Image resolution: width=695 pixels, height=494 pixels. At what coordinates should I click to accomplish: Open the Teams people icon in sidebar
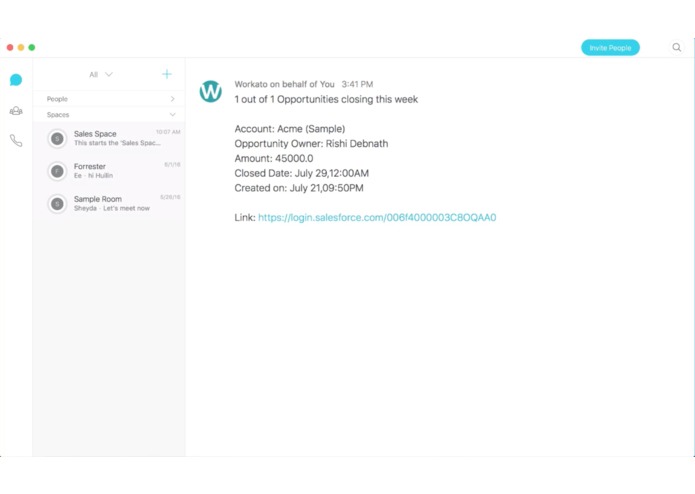pyautogui.click(x=16, y=111)
